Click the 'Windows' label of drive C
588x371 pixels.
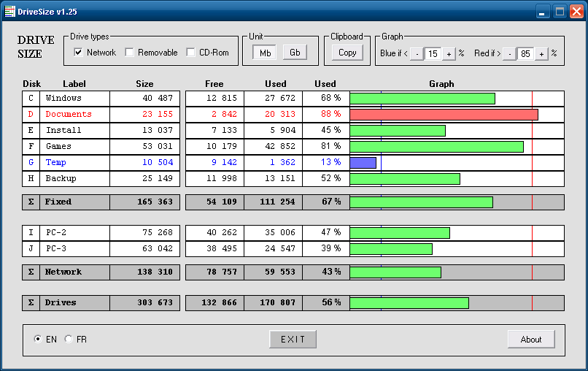point(63,98)
